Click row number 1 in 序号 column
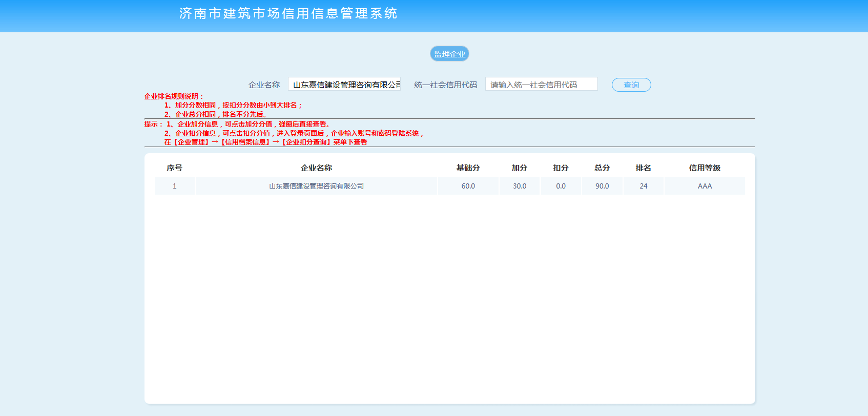 (x=174, y=186)
